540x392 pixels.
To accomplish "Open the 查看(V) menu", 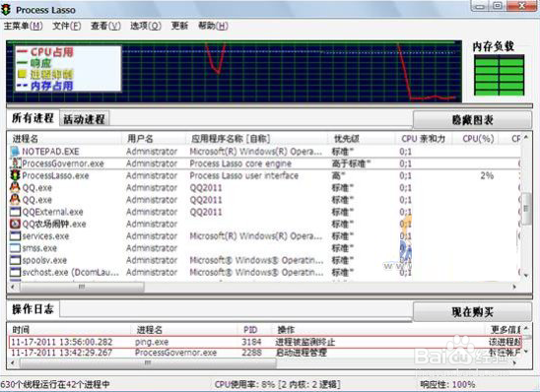I will [105, 26].
